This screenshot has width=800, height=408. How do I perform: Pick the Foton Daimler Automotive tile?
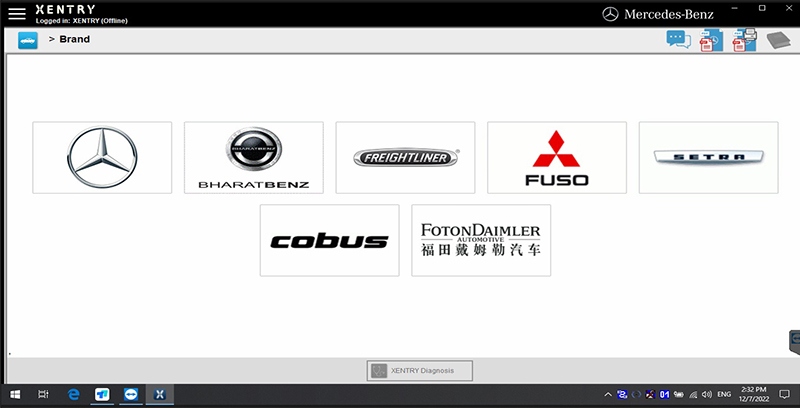tap(481, 240)
